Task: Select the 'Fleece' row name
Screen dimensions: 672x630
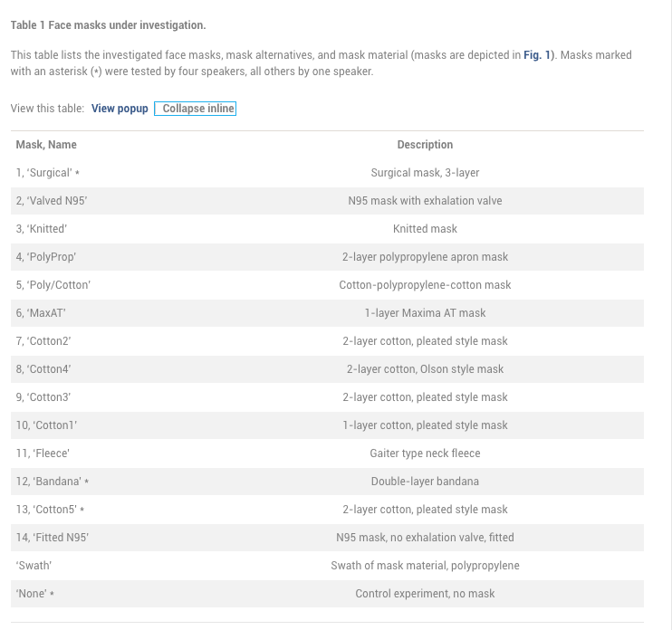Action: tap(43, 453)
